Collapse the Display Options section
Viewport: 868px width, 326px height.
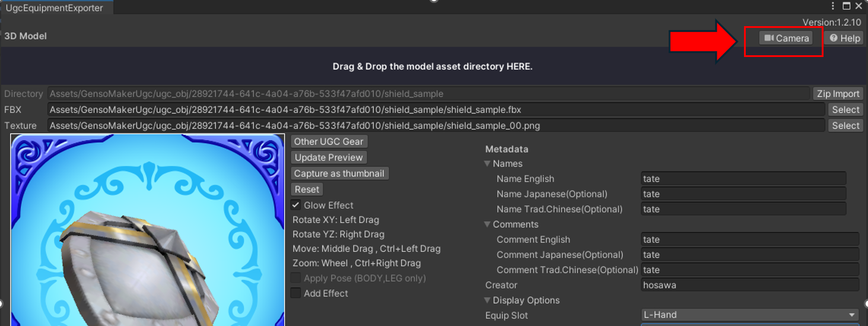click(x=488, y=300)
